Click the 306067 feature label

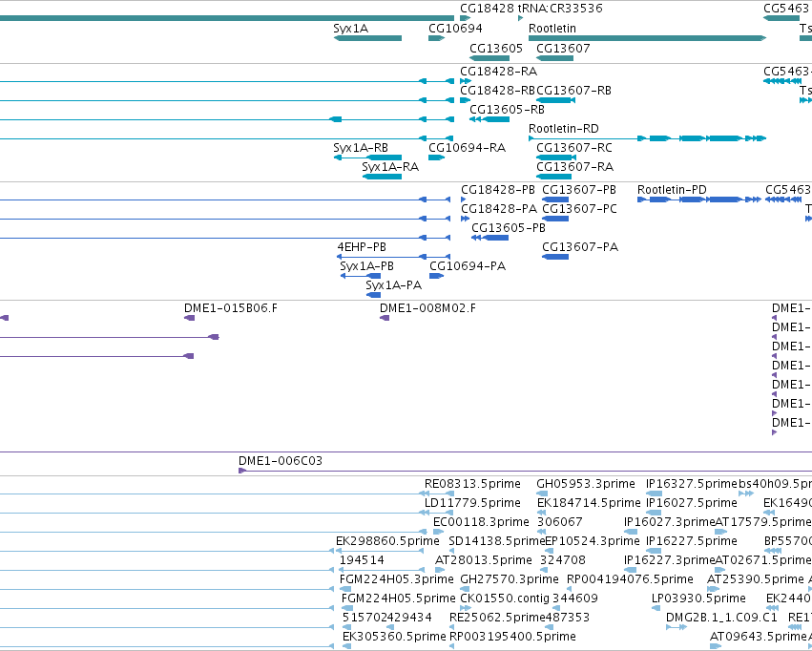coord(560,522)
